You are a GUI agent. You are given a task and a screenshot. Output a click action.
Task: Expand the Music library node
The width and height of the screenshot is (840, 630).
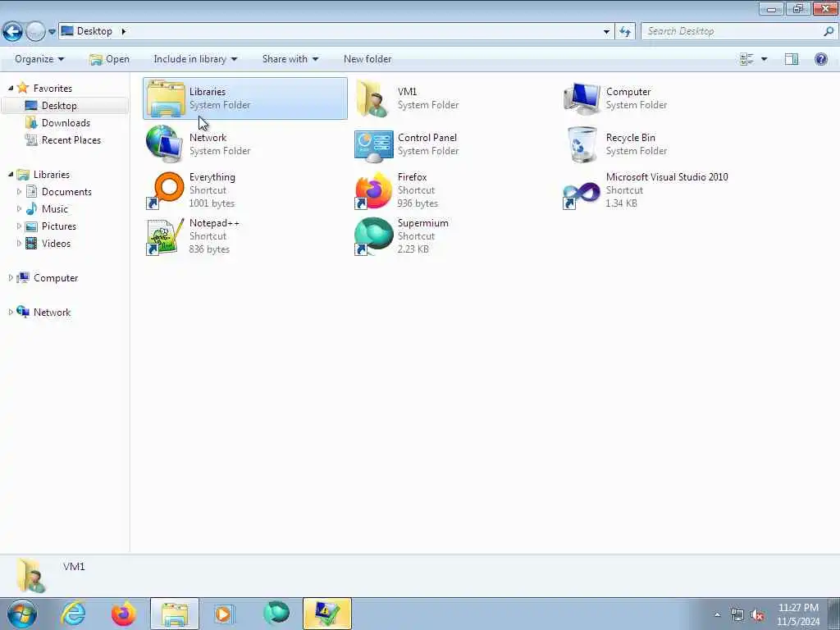(20, 208)
